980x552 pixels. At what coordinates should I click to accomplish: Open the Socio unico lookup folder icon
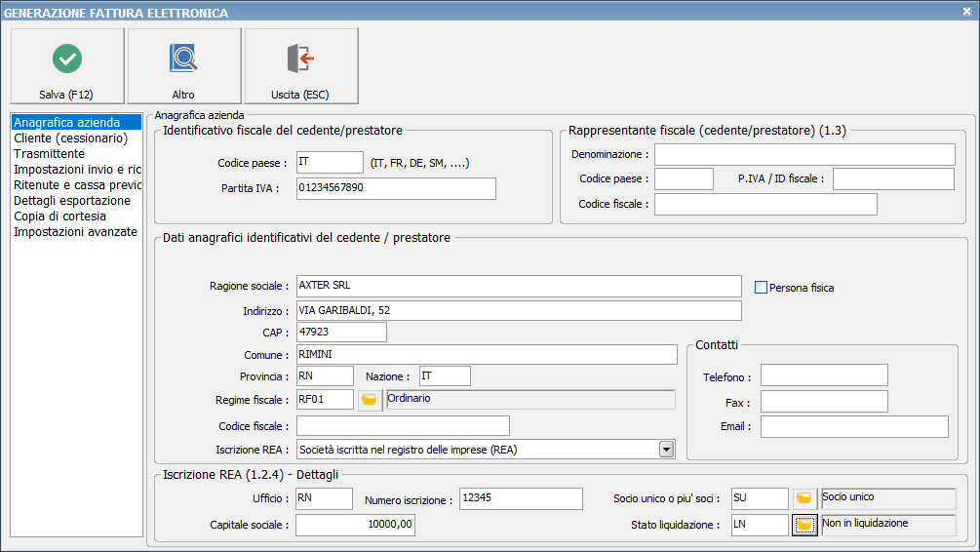804,498
